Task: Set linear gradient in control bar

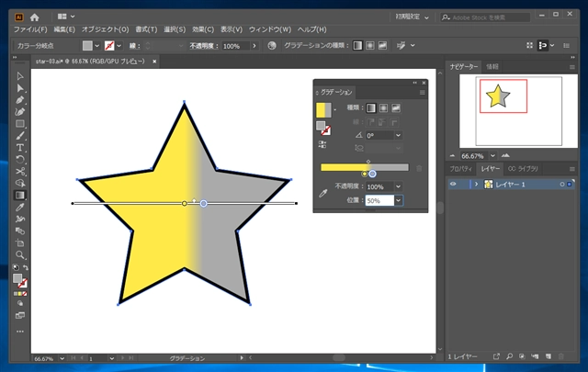Action: pos(357,45)
